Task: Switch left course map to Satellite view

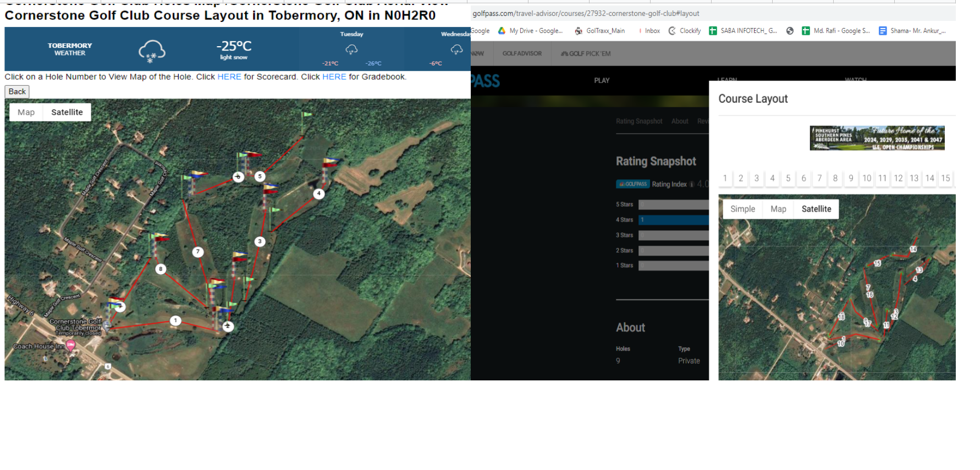Action: (67, 112)
